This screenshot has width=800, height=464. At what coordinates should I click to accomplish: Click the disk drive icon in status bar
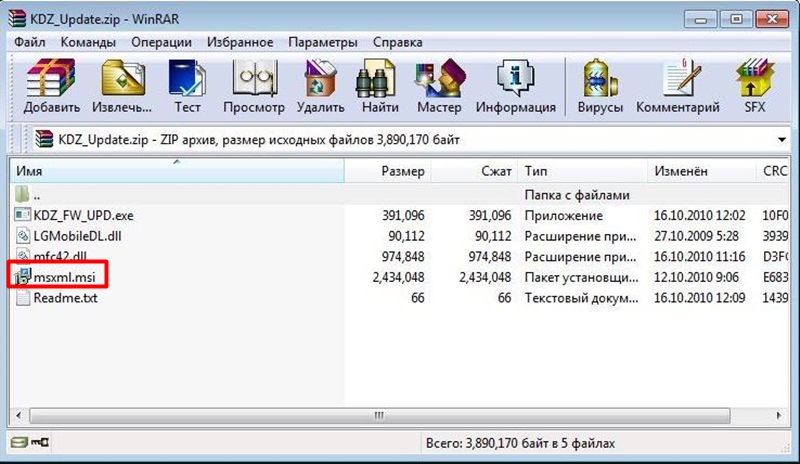click(19, 442)
